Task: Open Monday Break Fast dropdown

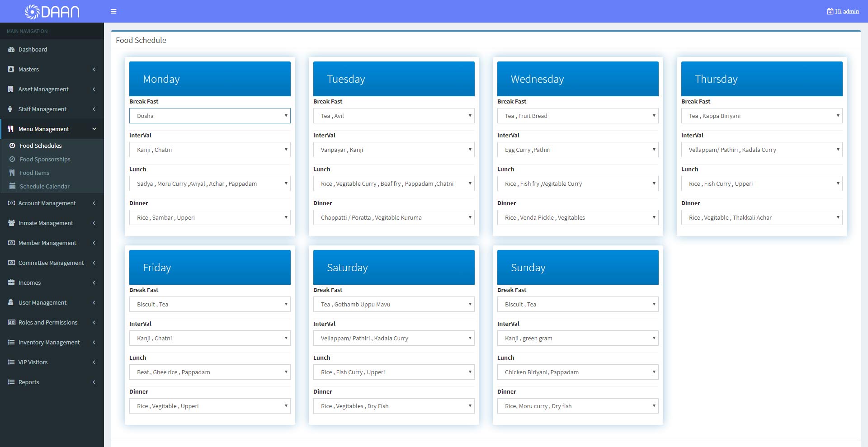Action: click(x=210, y=116)
